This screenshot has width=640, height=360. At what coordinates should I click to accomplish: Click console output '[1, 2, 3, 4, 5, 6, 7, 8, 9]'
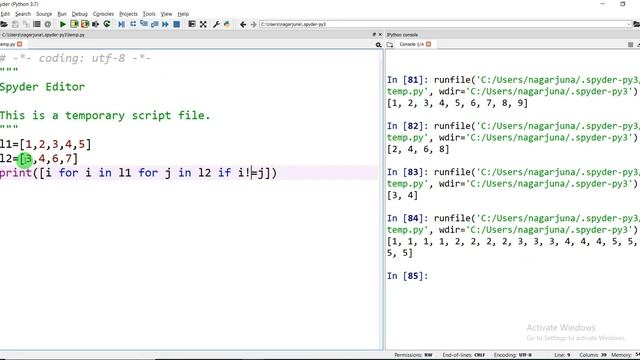pyautogui.click(x=457, y=103)
